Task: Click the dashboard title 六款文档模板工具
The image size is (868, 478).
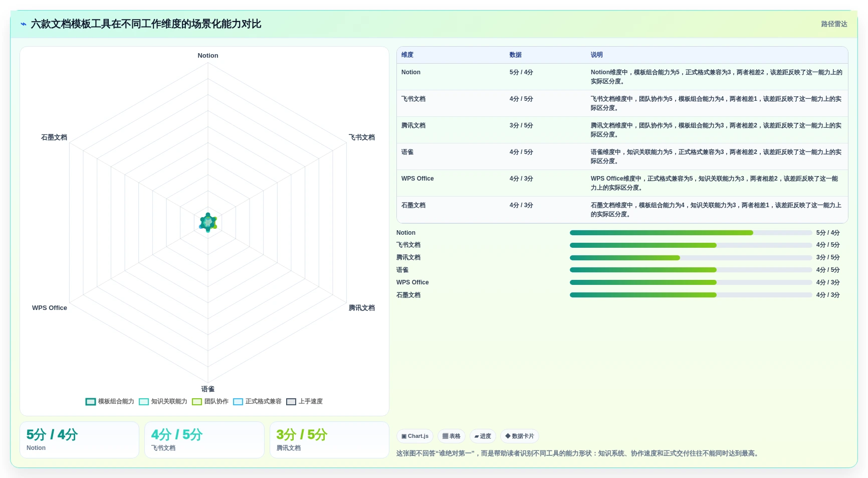Action: (x=146, y=24)
